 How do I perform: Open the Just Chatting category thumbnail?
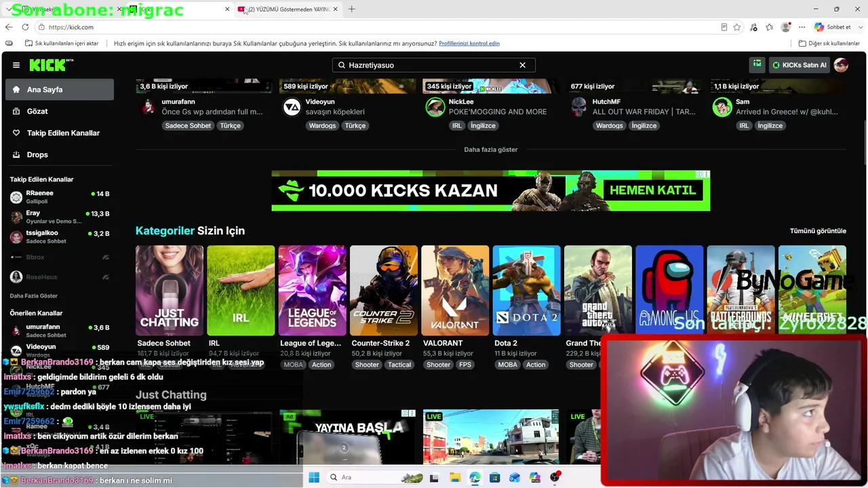(170, 290)
